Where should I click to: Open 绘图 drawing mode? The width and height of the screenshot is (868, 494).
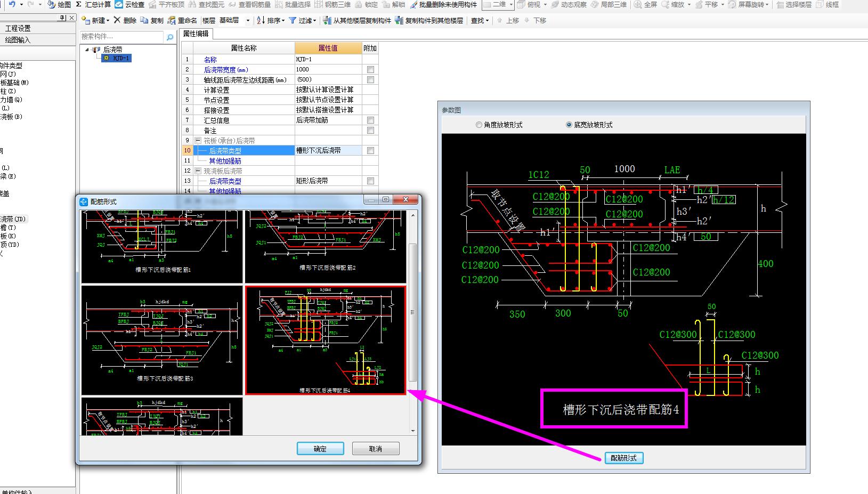pyautogui.click(x=59, y=4)
